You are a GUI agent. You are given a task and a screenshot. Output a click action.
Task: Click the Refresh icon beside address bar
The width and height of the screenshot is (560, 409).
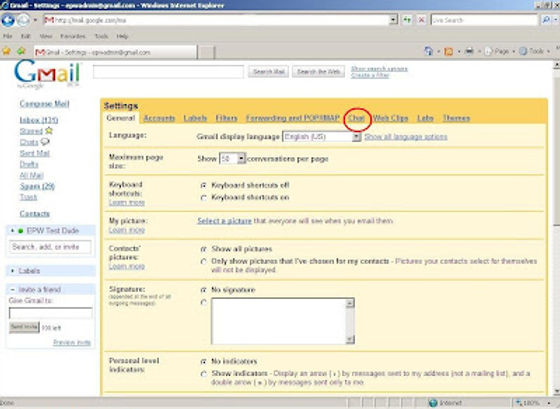pos(407,20)
